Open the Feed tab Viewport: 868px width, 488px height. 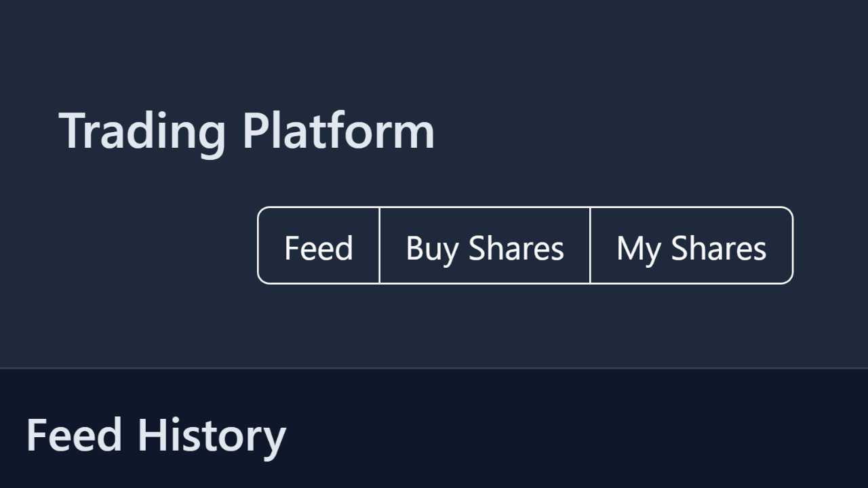(319, 245)
